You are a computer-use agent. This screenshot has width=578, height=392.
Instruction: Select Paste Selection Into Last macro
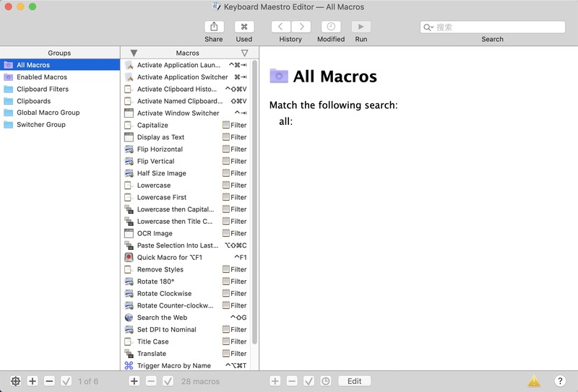click(186, 245)
